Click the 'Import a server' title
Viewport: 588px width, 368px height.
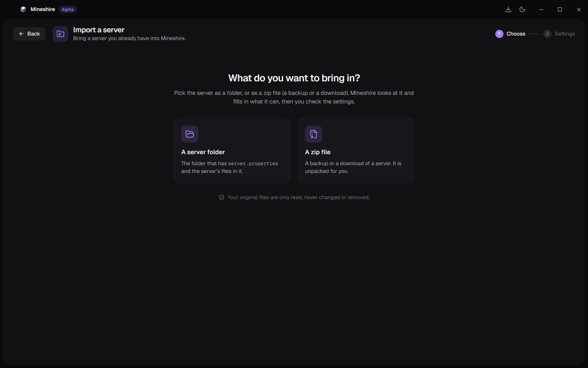[99, 30]
